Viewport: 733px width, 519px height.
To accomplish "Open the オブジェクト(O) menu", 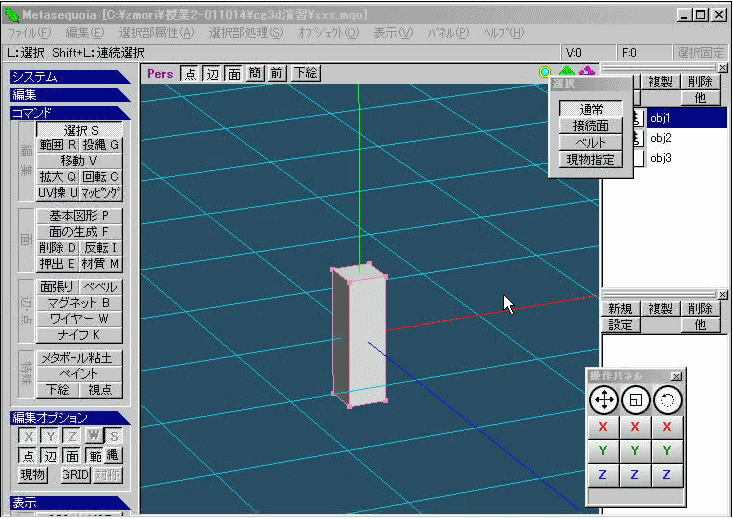I will coord(328,33).
